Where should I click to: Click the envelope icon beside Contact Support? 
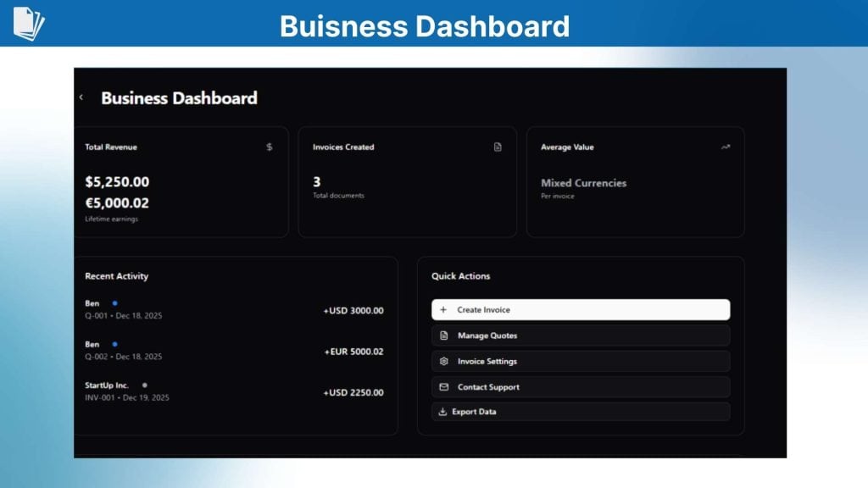coord(443,386)
